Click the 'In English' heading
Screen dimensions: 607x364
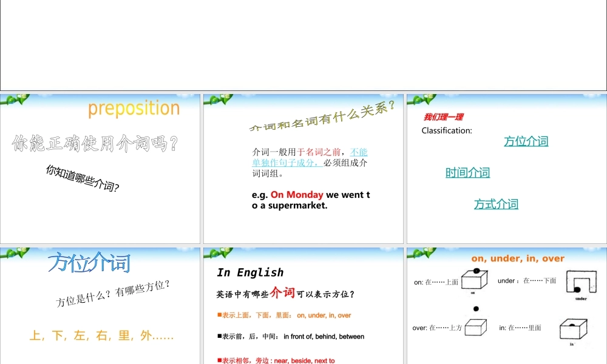pos(250,272)
